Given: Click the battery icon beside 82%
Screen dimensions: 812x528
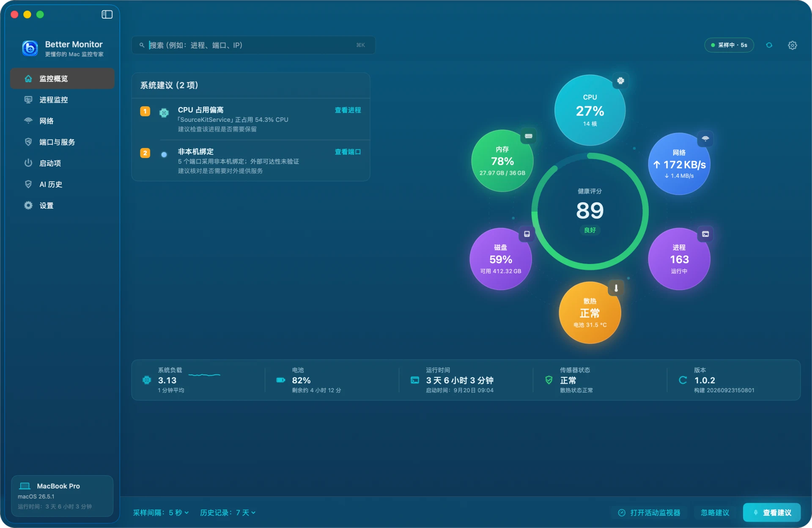Looking at the screenshot, I should click(x=281, y=380).
